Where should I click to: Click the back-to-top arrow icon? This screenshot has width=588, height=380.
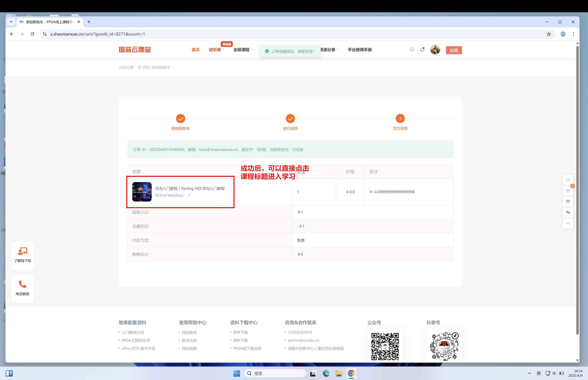[568, 223]
